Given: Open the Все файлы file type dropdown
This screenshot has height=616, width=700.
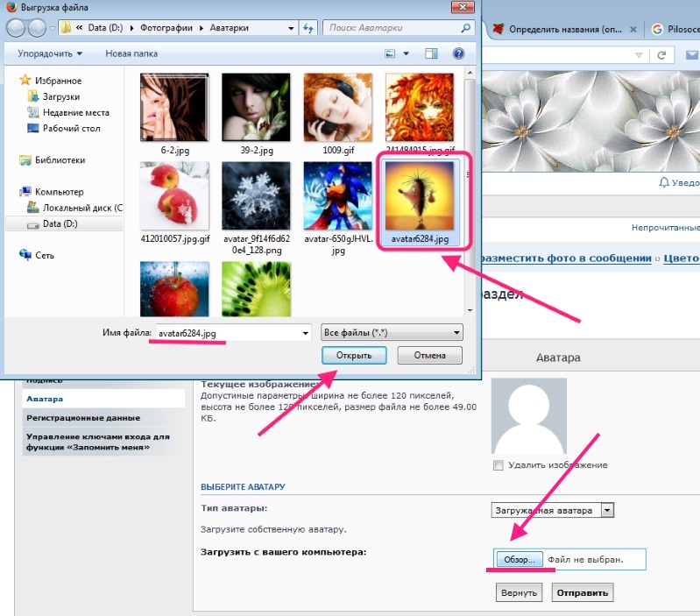Looking at the screenshot, I should click(392, 333).
